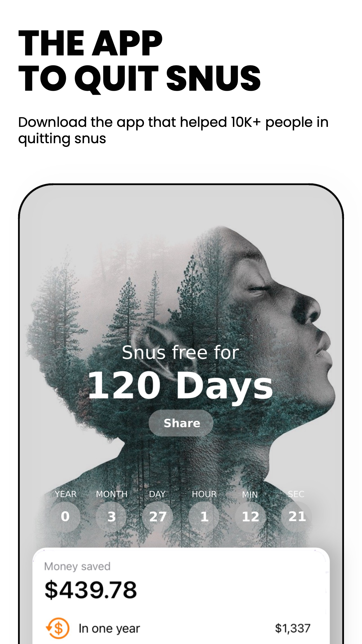Click the HOUR label above the counter
Image resolution: width=362 pixels, height=644 pixels.
(x=204, y=494)
